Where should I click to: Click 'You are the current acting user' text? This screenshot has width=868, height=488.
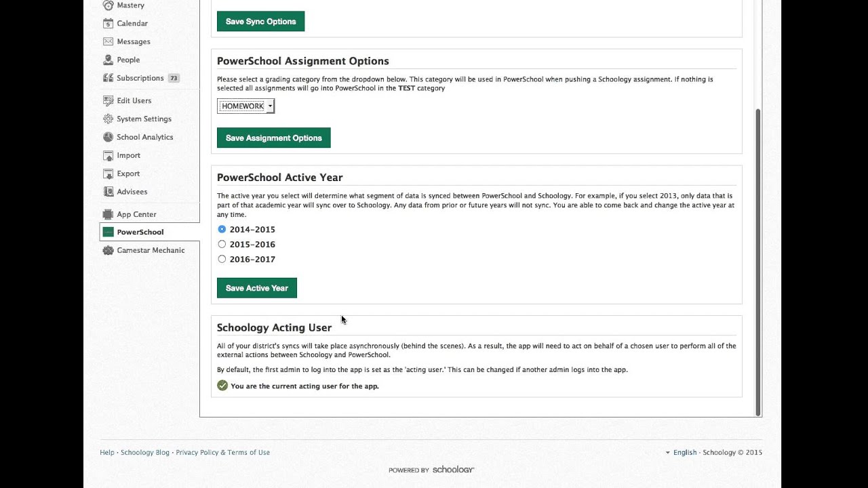pos(304,386)
